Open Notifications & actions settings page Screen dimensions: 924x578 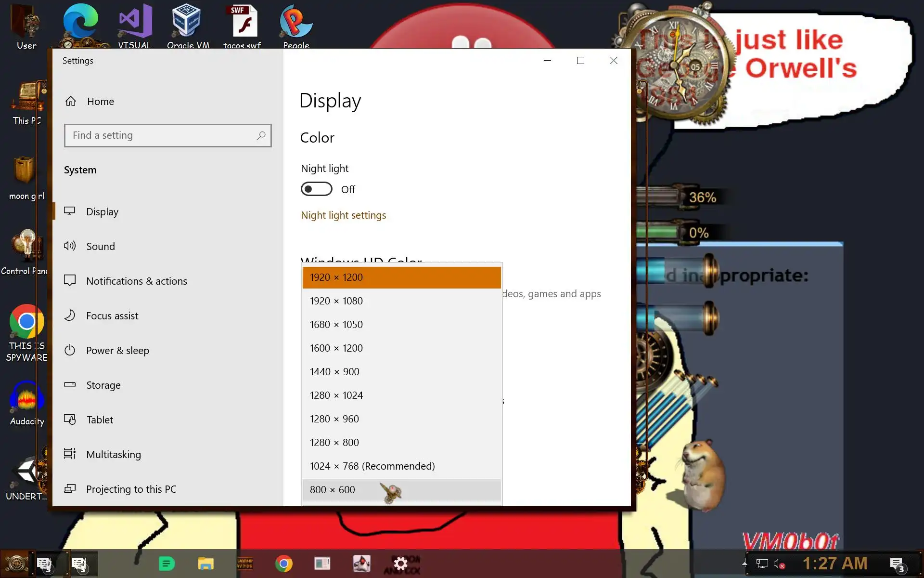(x=136, y=281)
